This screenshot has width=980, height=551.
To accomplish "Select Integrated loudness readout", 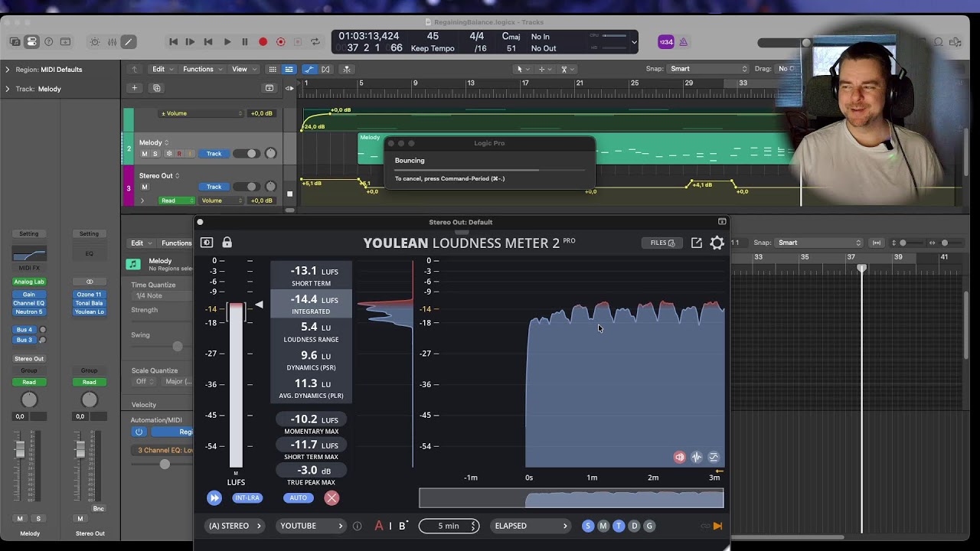I will (311, 304).
